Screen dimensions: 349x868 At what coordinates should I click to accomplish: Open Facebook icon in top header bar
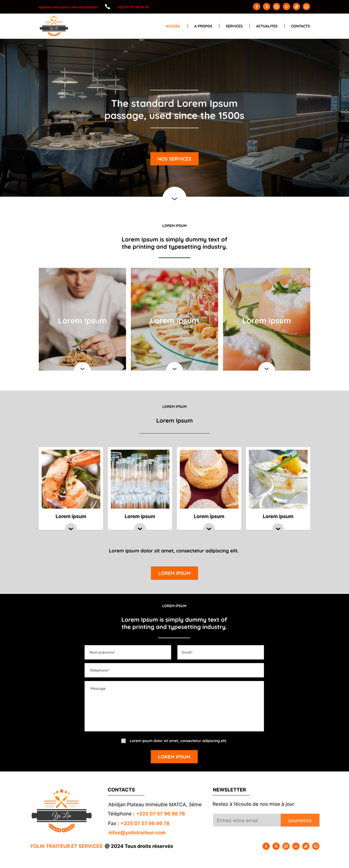tap(256, 7)
